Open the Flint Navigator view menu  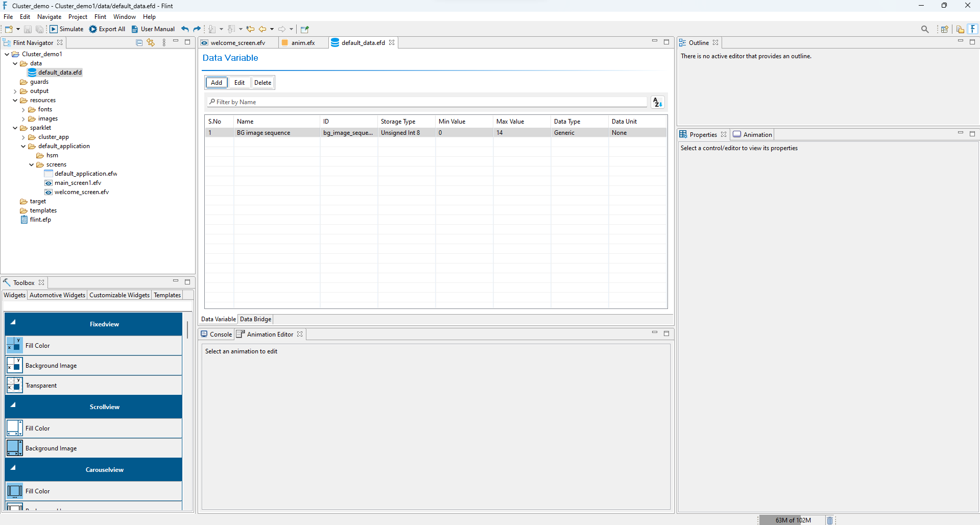point(163,42)
